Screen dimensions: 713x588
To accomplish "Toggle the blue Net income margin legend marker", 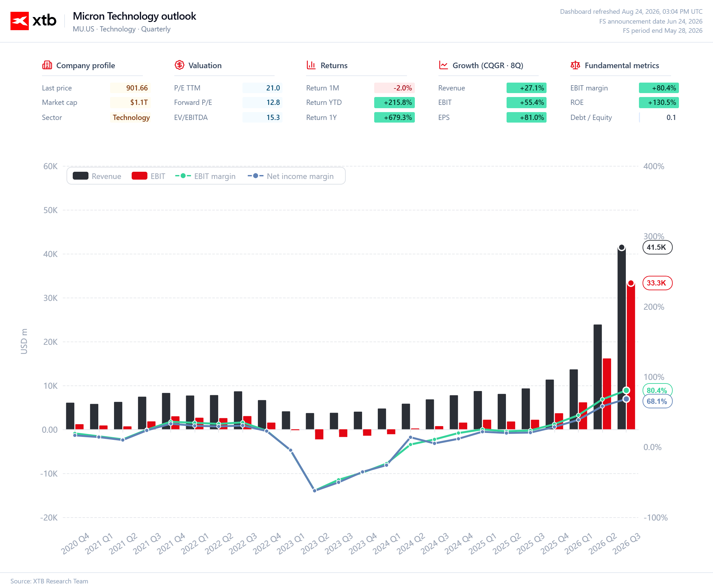I will (256, 176).
